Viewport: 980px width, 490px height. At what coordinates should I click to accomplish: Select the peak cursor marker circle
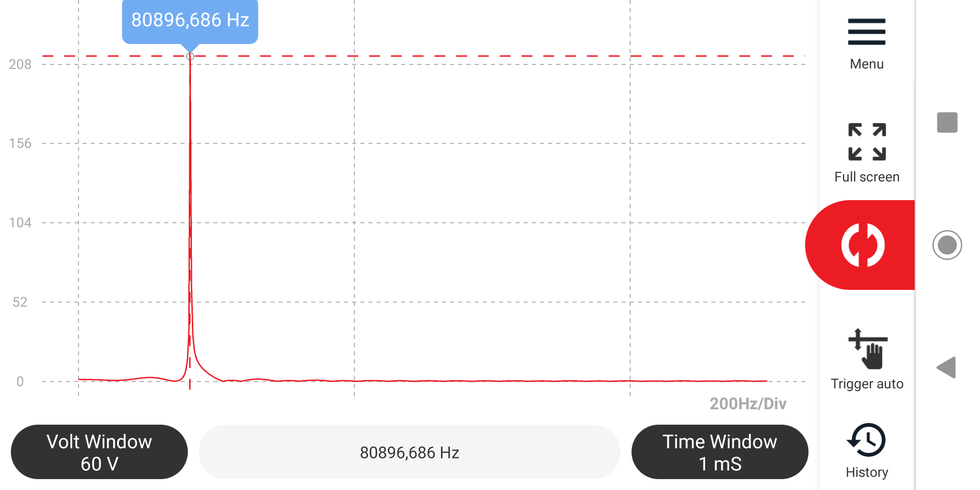[190, 56]
